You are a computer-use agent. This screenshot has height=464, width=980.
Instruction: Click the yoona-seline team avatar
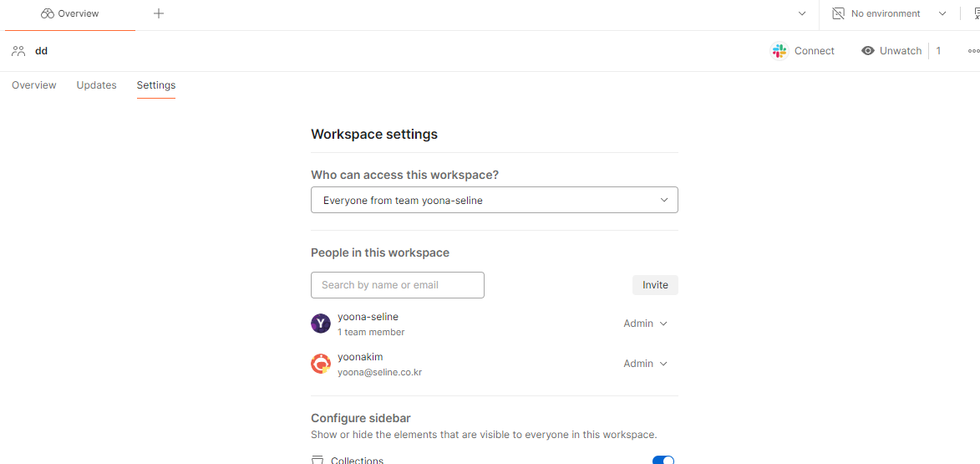coord(321,324)
